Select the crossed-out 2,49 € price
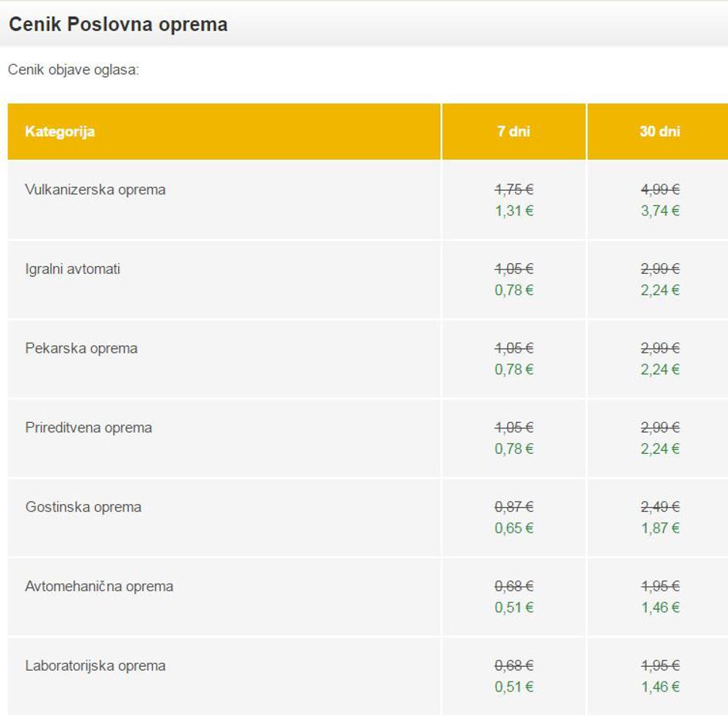This screenshot has height=717, width=728. [659, 507]
